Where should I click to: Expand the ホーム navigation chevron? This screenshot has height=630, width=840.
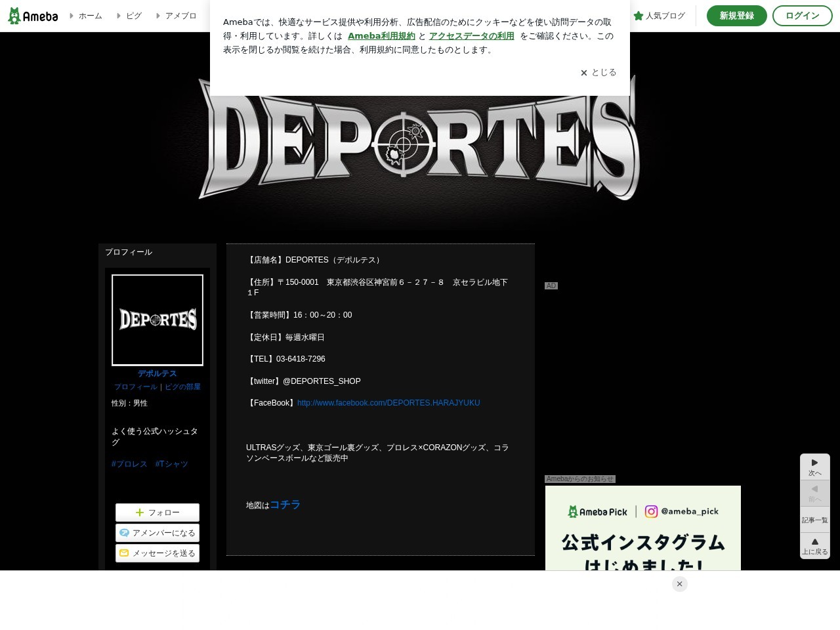[73, 16]
